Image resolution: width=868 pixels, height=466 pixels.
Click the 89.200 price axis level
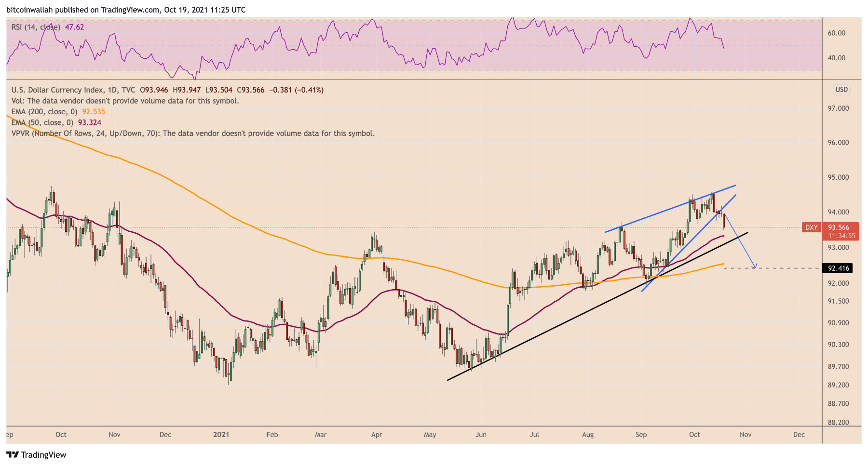[x=838, y=385]
